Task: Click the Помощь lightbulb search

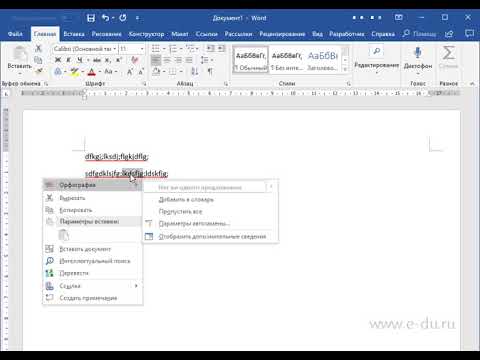Action: 420,34
